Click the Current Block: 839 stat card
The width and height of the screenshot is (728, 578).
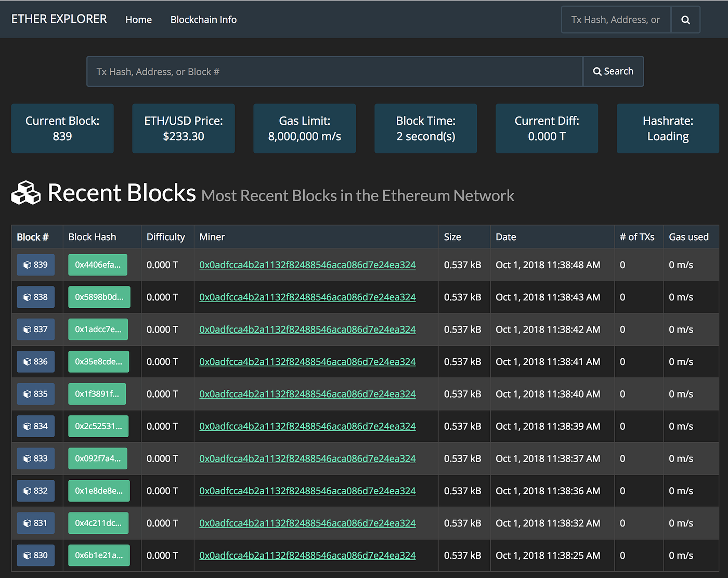click(62, 128)
